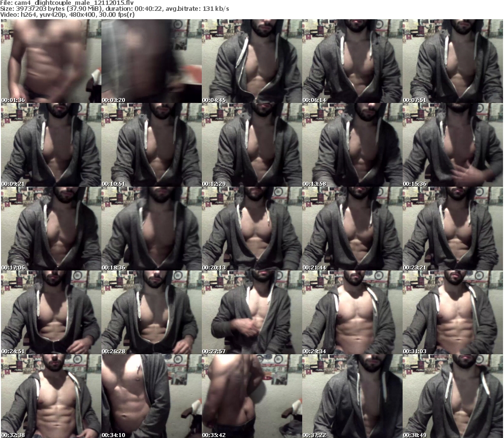This screenshot has width=504, height=438.
Task: Choose the thumbnail timestamped 00:17:06
Action: (51, 228)
